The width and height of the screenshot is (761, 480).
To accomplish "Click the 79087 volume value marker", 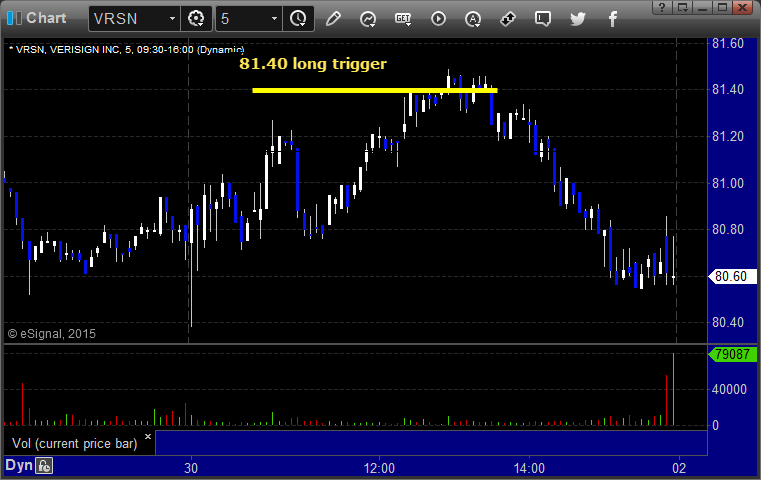I will tap(732, 354).
